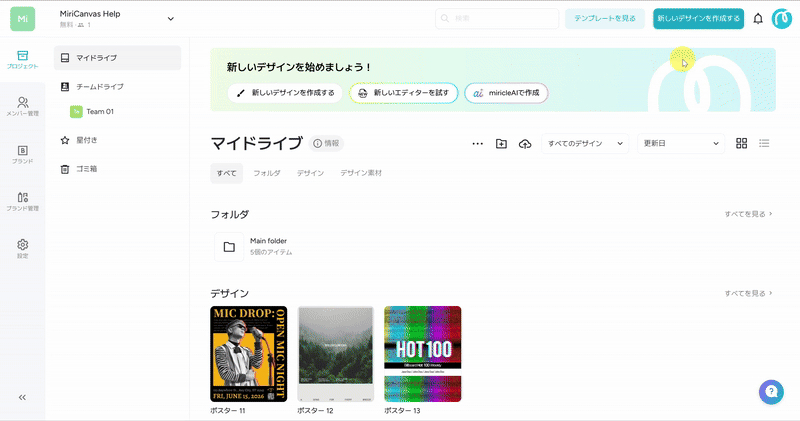Switch to grid view layout

click(x=742, y=144)
